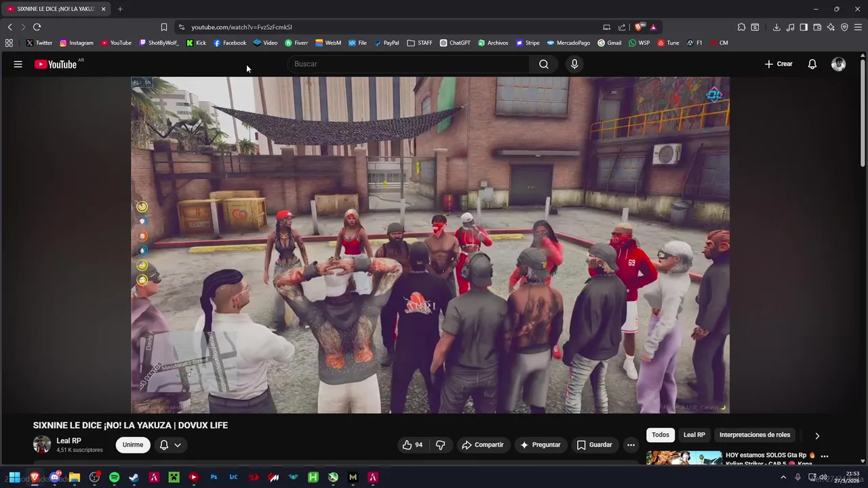The image size is (868, 488).
Task: Select the Leal RP filter chip
Action: [x=694, y=435]
